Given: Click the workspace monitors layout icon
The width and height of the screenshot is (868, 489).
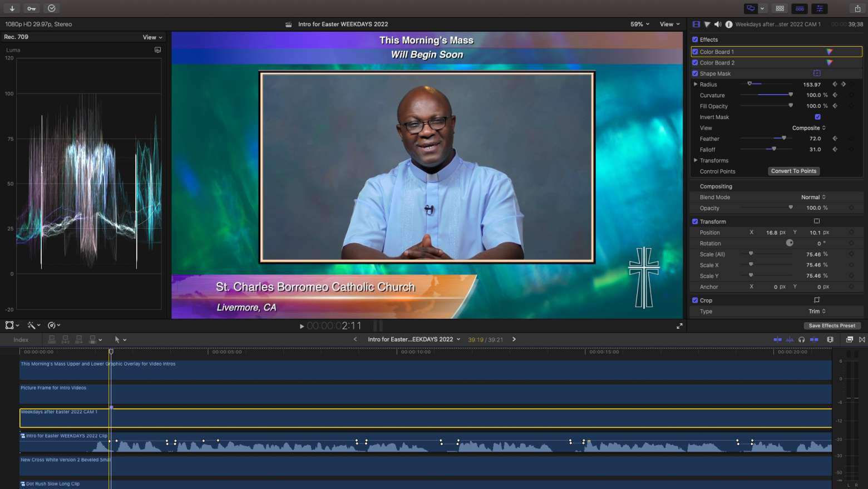Looking at the screenshot, I should 751,8.
